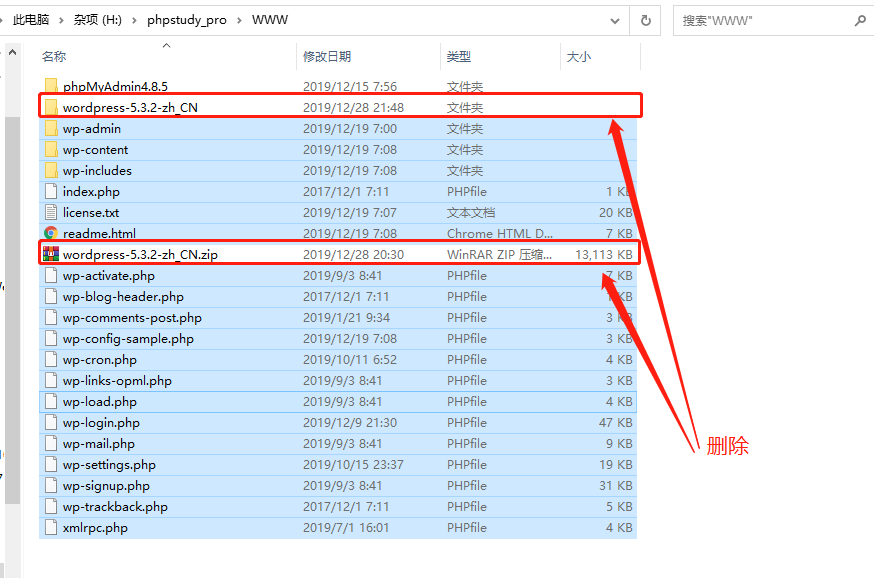Select the wp-settings.php file name
This screenshot has height=578, width=874.
[x=109, y=465]
